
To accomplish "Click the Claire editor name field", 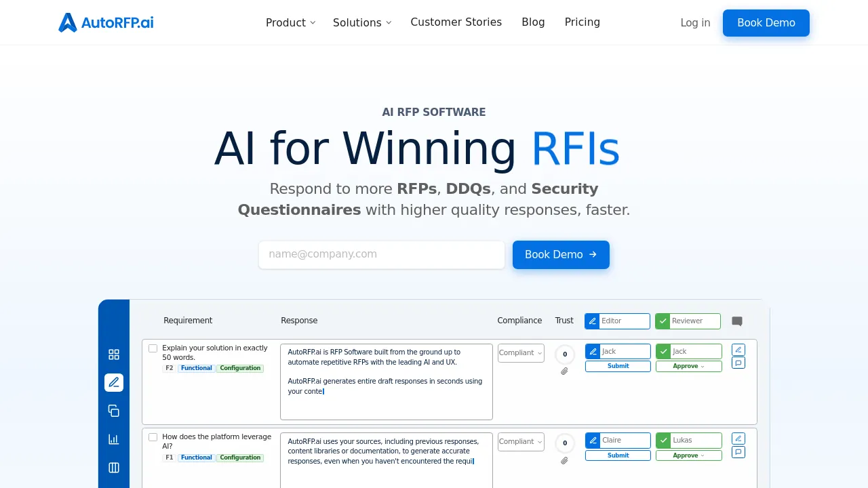I will coord(625,441).
